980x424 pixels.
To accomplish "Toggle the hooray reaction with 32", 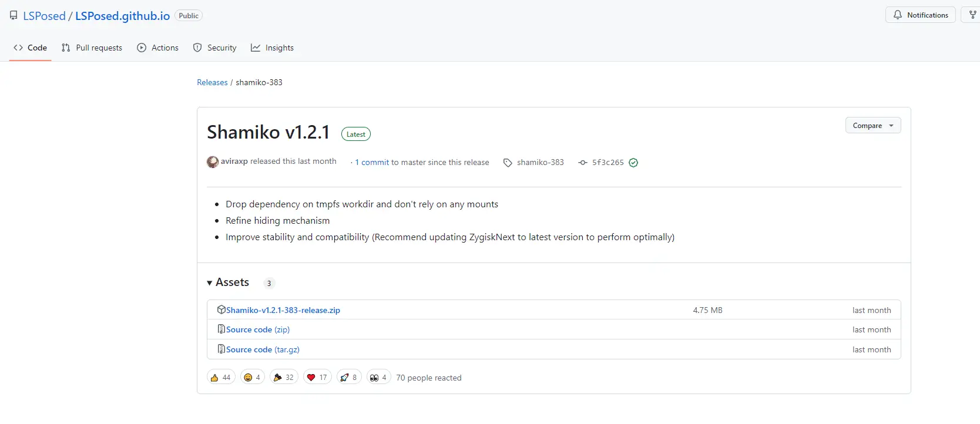I will click(x=284, y=378).
